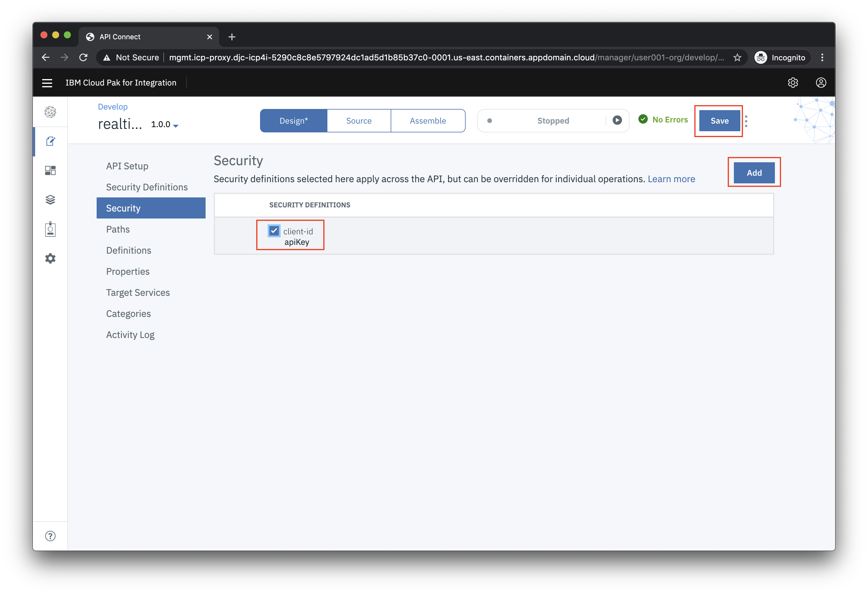Viewport: 868px width, 594px height.
Task: Select Paths from the left navigation menu
Action: [117, 229]
